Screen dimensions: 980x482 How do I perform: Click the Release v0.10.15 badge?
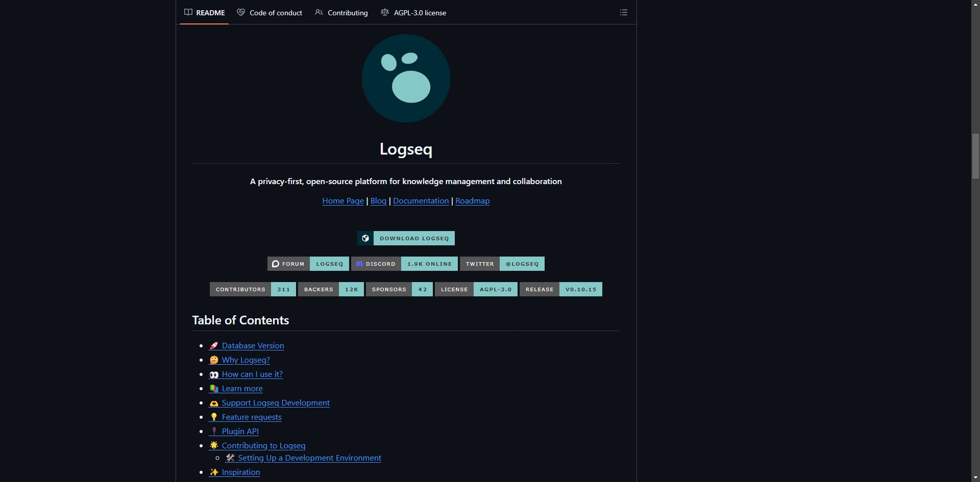[x=561, y=289]
